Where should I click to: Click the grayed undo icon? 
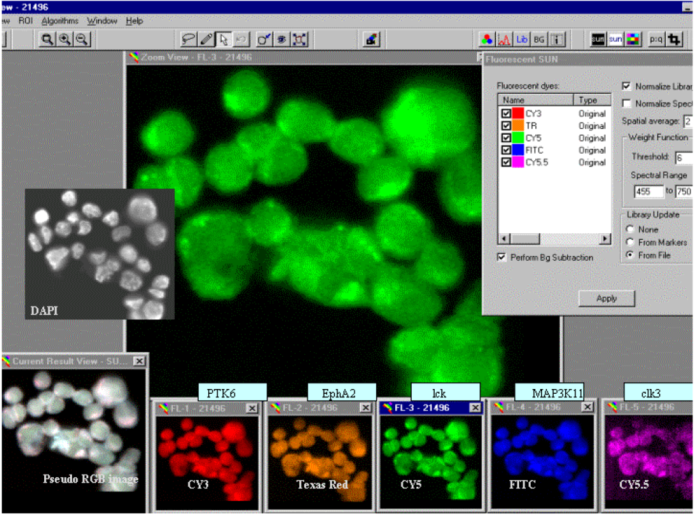tap(241, 39)
